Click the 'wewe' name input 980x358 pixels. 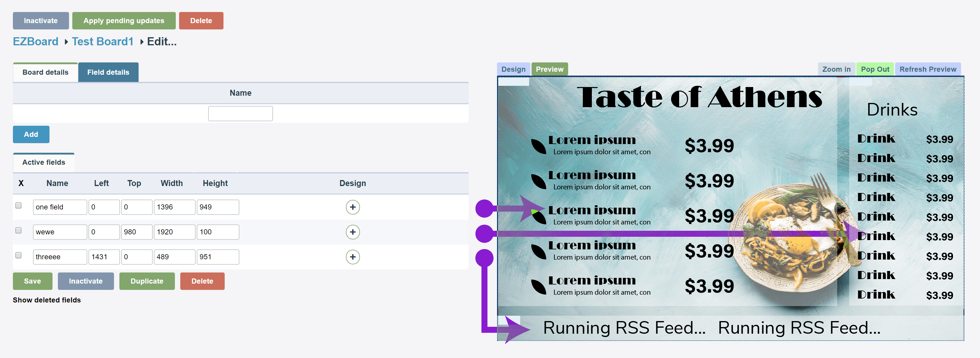click(x=60, y=232)
